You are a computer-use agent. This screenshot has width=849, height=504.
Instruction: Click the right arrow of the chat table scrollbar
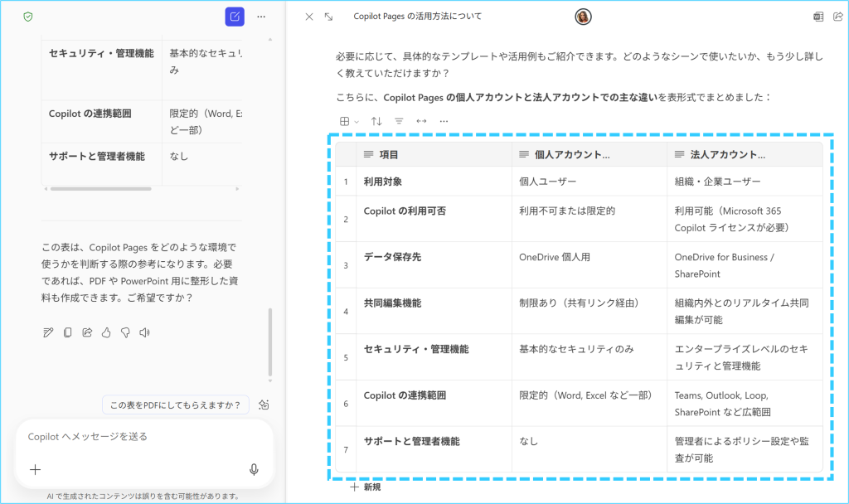pyautogui.click(x=237, y=189)
